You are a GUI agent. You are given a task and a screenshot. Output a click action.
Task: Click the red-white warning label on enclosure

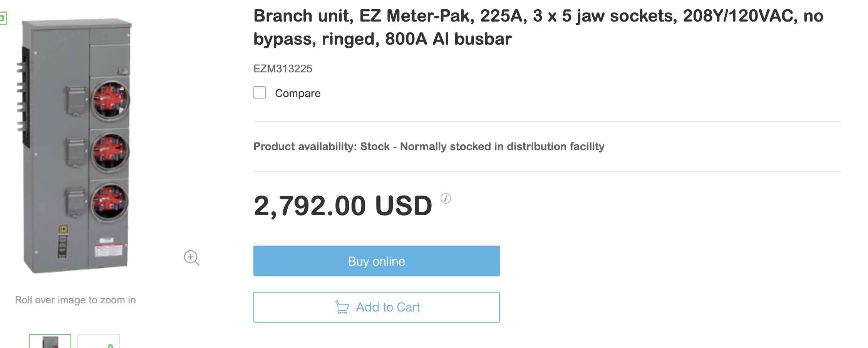pos(109,249)
